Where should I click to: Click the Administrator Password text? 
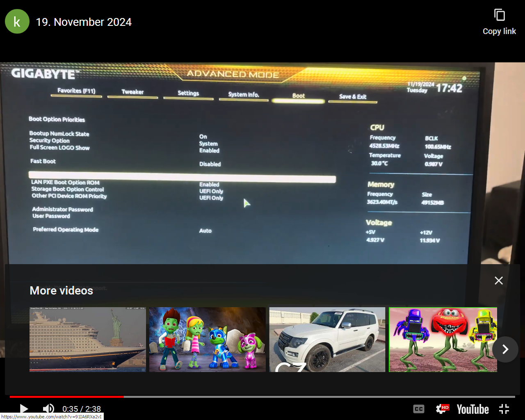click(62, 209)
